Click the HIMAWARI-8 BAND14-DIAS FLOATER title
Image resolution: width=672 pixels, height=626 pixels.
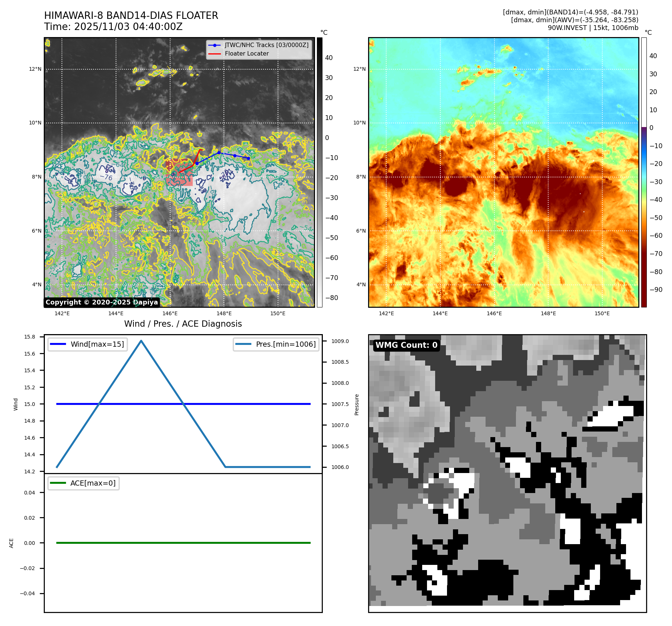point(131,16)
